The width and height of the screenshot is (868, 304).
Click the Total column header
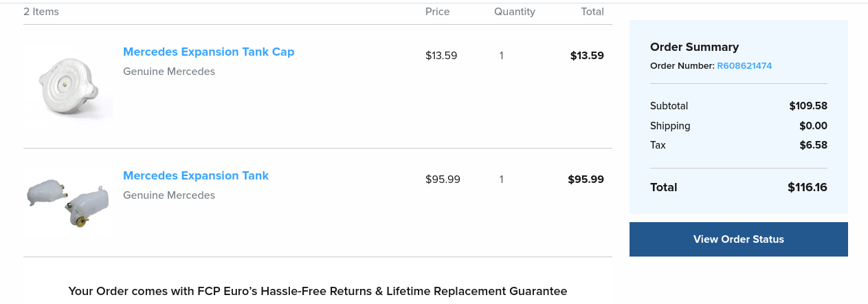tap(592, 12)
